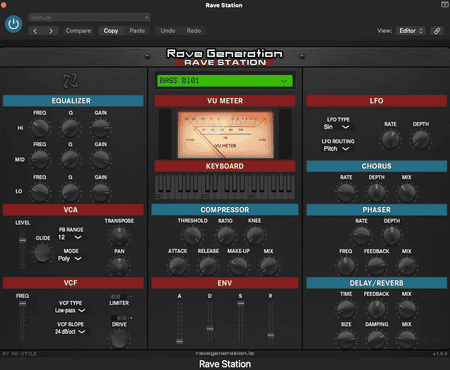Open the LFO TYPE Sin dropdown
Viewport: 450px width, 370px height.
(336, 127)
